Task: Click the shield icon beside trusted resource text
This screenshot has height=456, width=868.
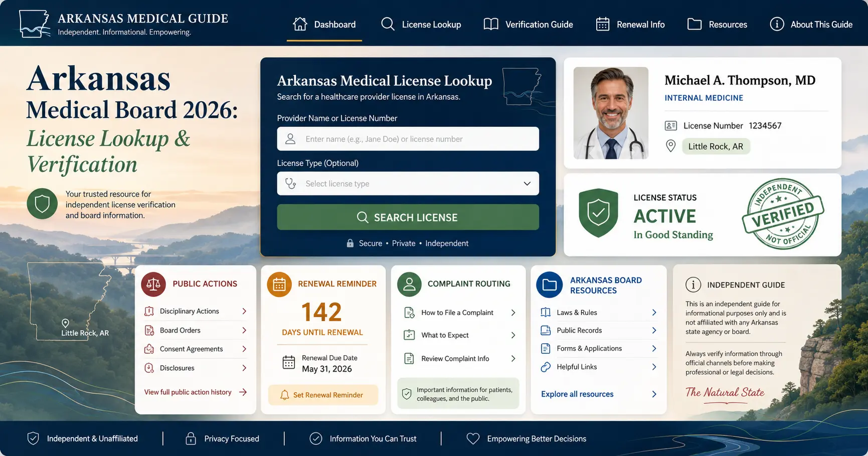Action: 42,204
